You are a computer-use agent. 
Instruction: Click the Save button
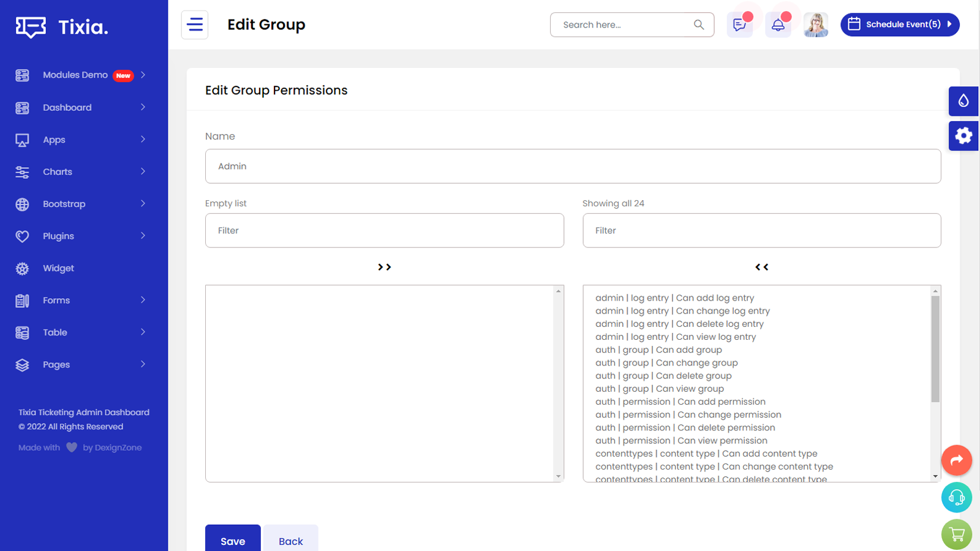233,541
